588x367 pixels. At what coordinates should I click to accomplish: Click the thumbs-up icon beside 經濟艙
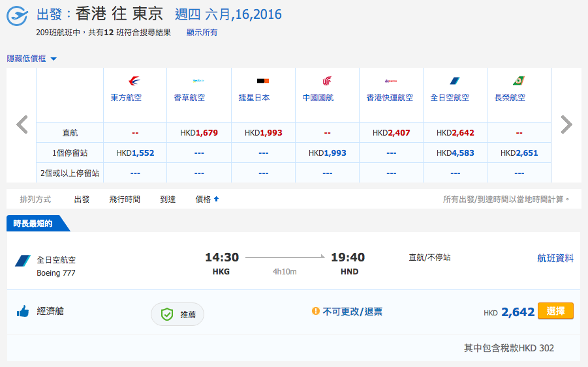23,311
